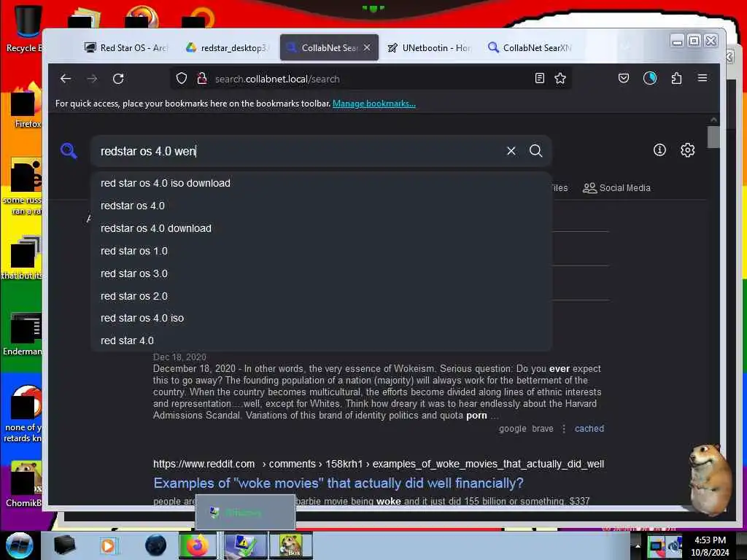Image resolution: width=747 pixels, height=560 pixels.
Task: Open the search info icon
Action: tap(659, 150)
